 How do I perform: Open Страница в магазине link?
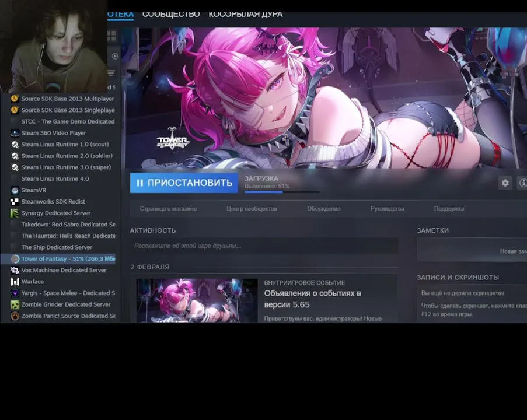(169, 209)
